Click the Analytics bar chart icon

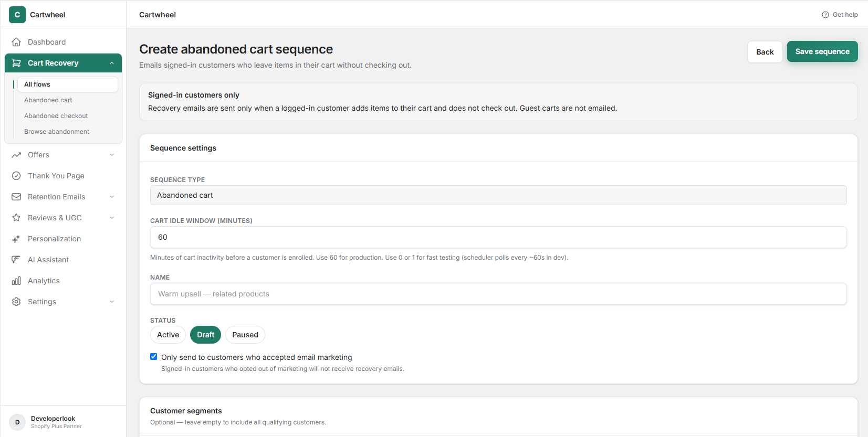pyautogui.click(x=16, y=281)
